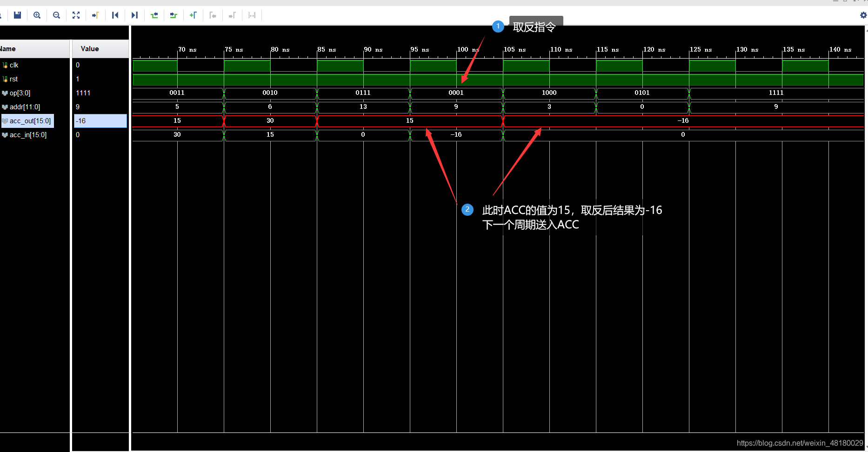Screen dimensions: 868x452
Task: Select the rst signal row
Action: click(35, 79)
